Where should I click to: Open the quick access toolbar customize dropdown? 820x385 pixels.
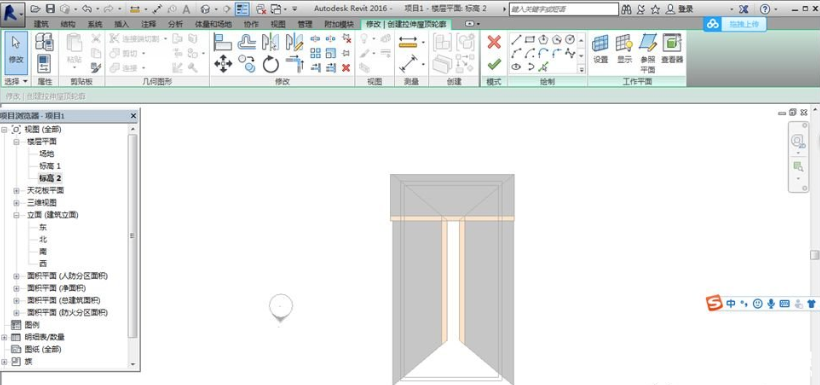(x=294, y=9)
